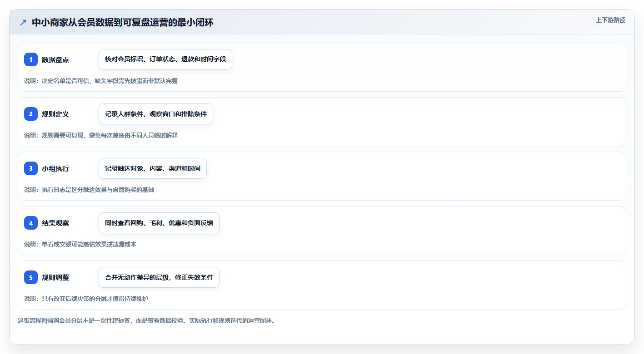
Task: Click the note starting 说明：规则需要可复现
Action: tap(101, 135)
